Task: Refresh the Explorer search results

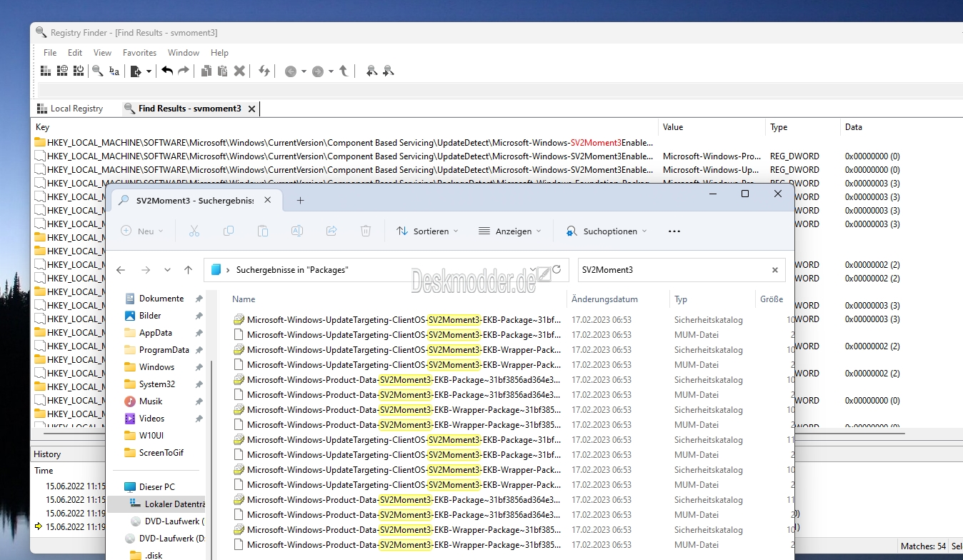Action: pos(557,270)
